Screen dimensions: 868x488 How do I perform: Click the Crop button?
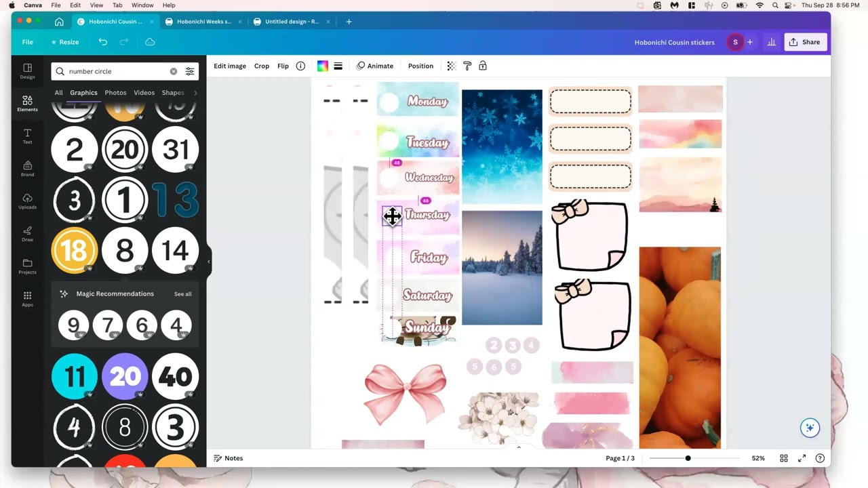262,66
